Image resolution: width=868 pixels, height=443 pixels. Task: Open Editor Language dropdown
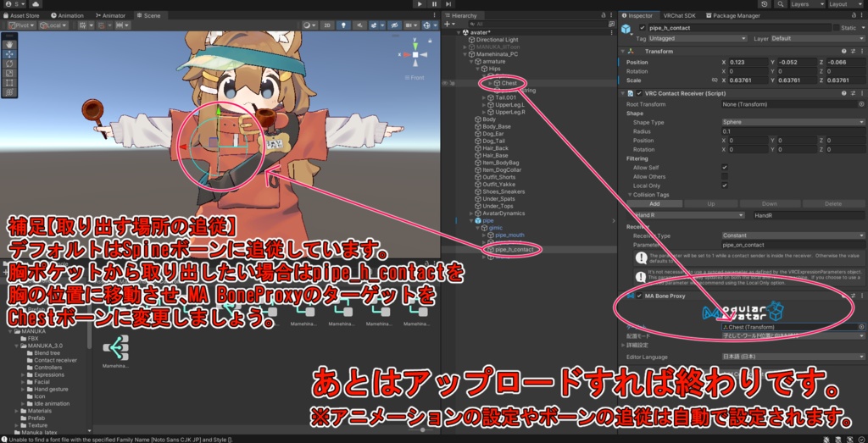point(793,357)
